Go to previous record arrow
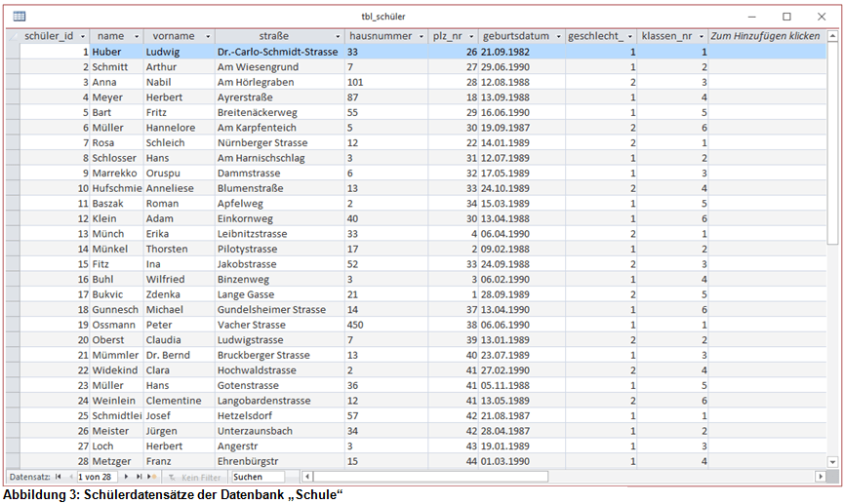 69,477
